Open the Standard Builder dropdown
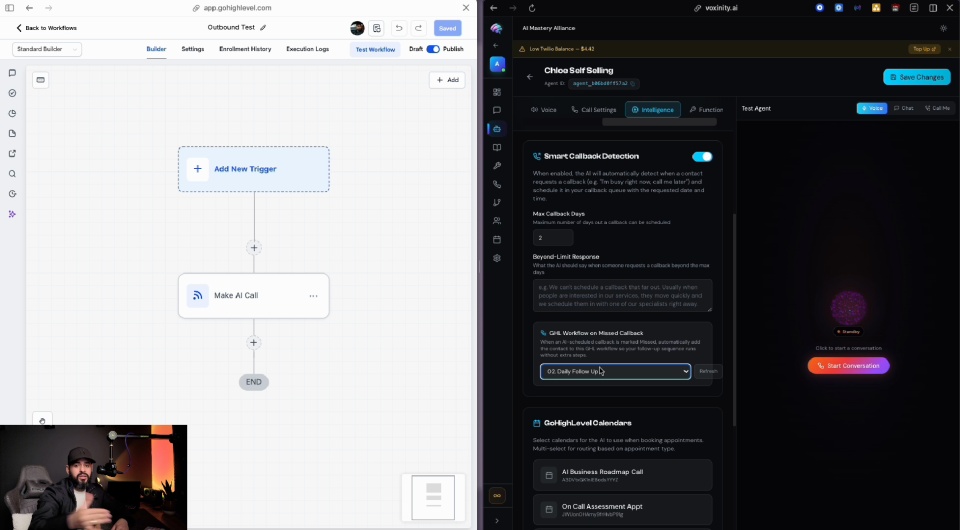This screenshot has width=960, height=530. coord(47,49)
